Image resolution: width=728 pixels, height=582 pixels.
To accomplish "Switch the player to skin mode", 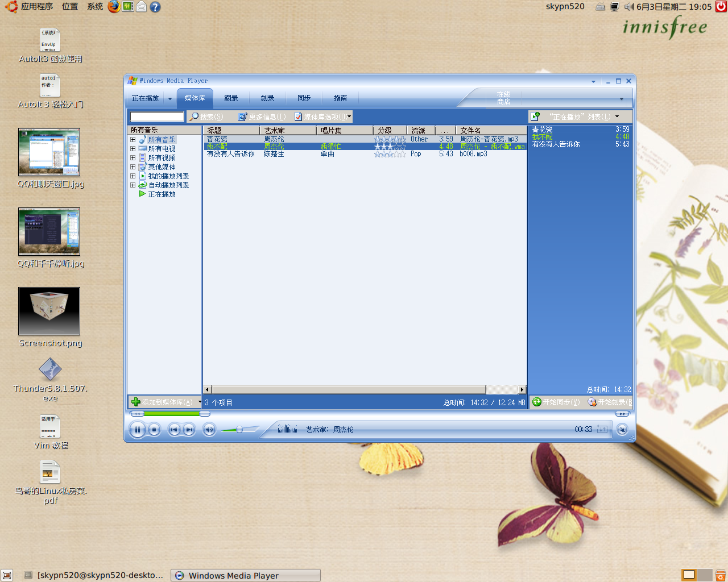I will pos(622,430).
